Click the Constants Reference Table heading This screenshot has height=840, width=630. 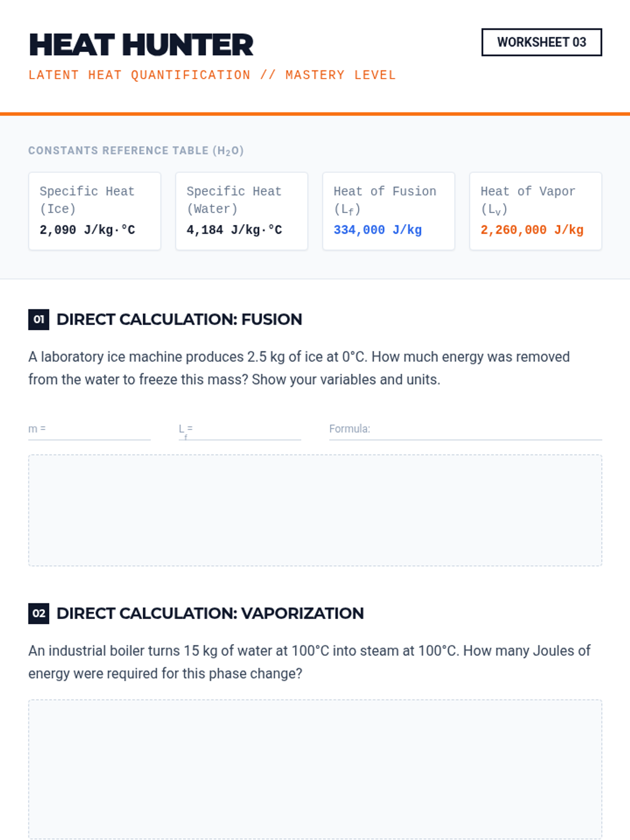point(135,151)
